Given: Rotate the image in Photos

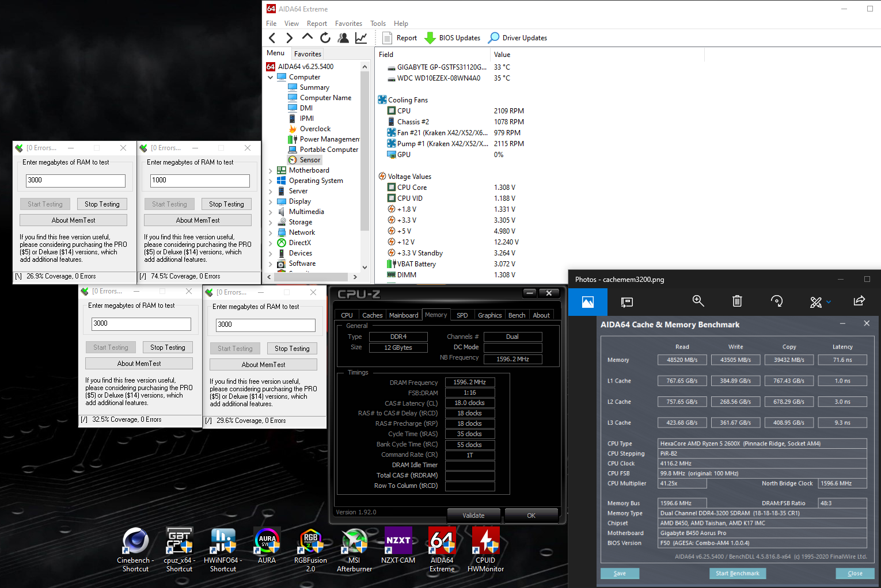Looking at the screenshot, I should point(777,301).
